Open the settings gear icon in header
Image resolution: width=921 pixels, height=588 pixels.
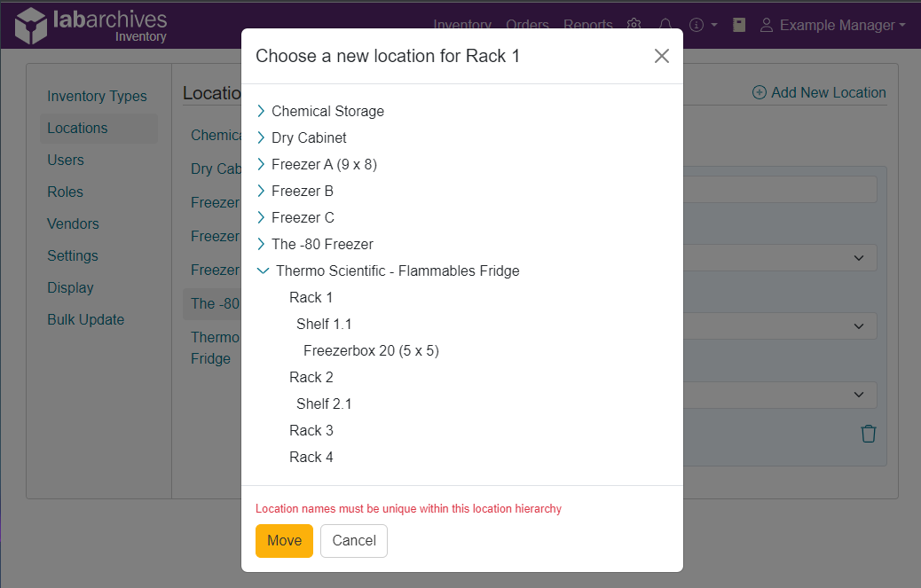click(634, 25)
